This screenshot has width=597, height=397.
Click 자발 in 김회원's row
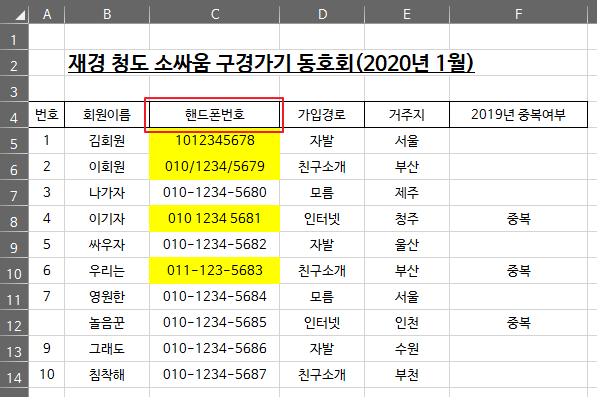[322, 140]
